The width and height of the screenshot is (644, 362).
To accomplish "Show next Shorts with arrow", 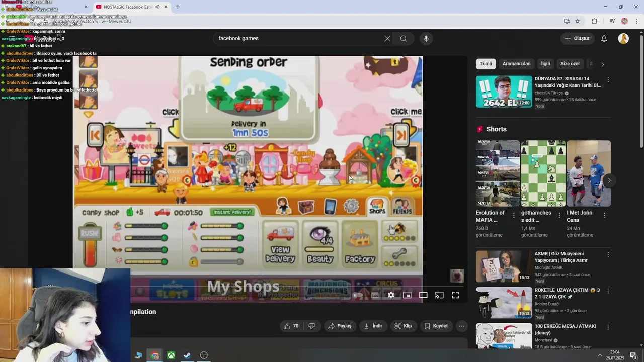I will point(609,180).
